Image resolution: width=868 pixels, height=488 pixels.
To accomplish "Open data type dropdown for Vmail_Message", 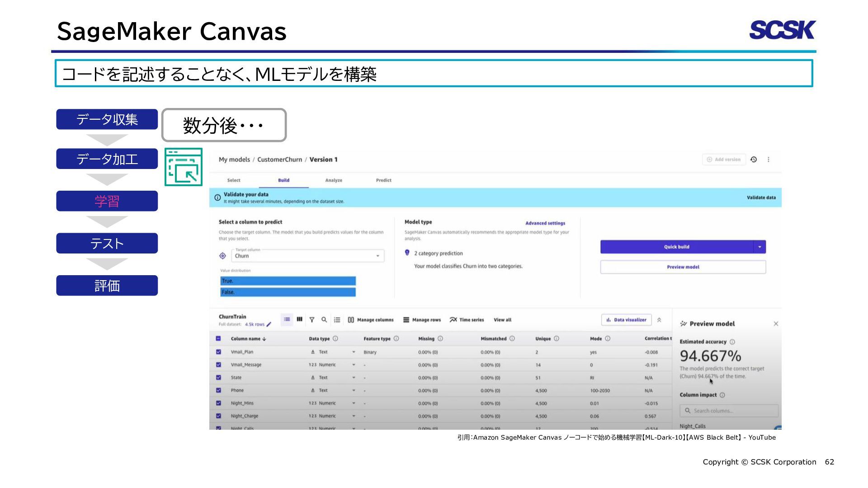I will point(354,365).
